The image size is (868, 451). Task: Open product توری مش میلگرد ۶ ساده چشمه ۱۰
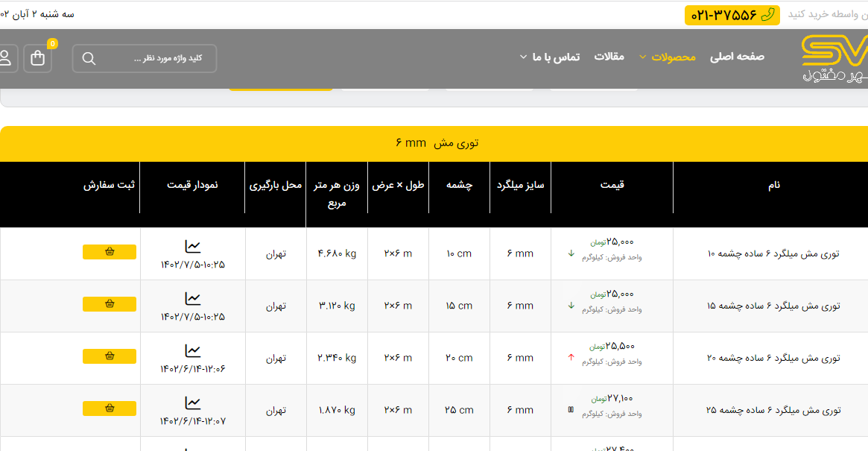click(x=773, y=253)
